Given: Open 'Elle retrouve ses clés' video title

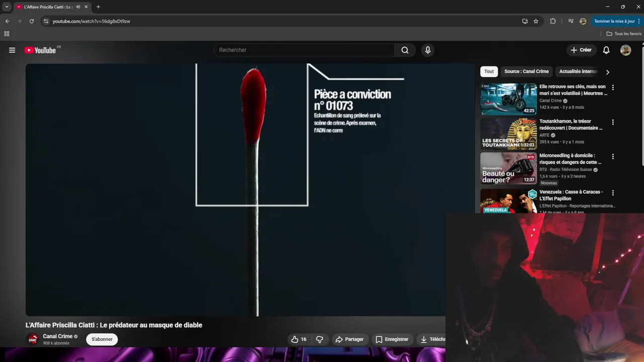Looking at the screenshot, I should coord(573,90).
